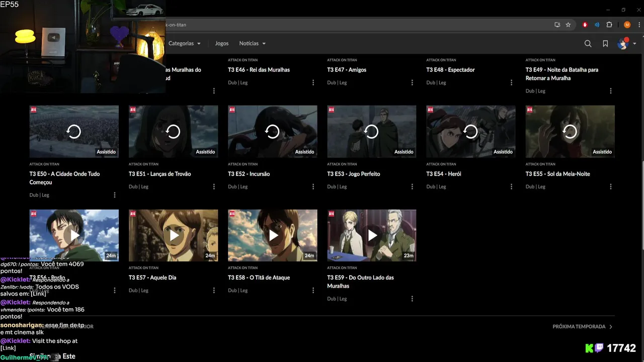Open title T3 E47 - Amigos
The image size is (644, 362).
(x=347, y=70)
